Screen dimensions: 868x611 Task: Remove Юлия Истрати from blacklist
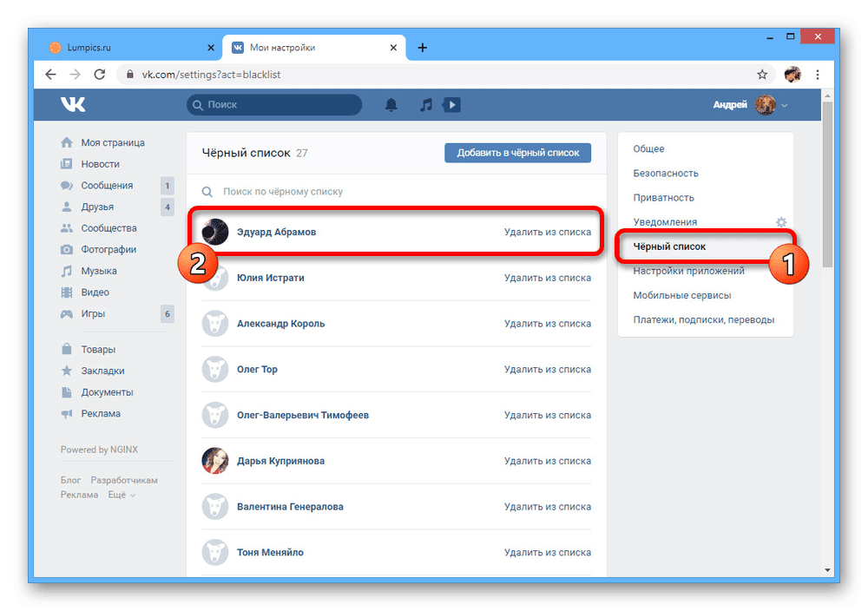point(548,278)
